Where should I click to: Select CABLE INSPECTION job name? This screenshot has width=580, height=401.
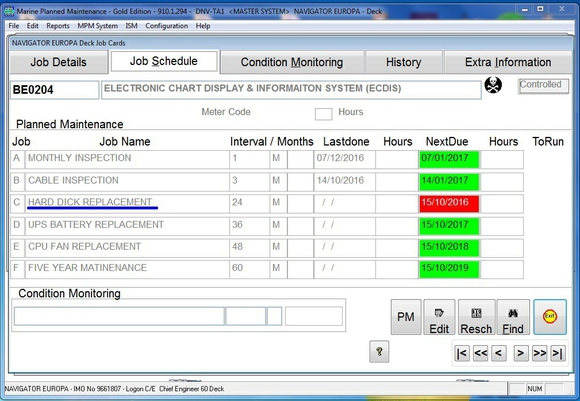127,182
